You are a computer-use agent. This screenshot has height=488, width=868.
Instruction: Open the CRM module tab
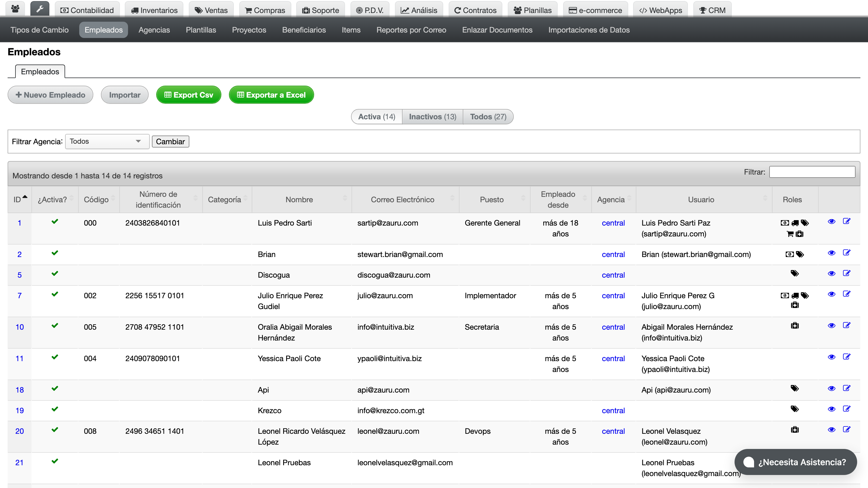tap(712, 10)
